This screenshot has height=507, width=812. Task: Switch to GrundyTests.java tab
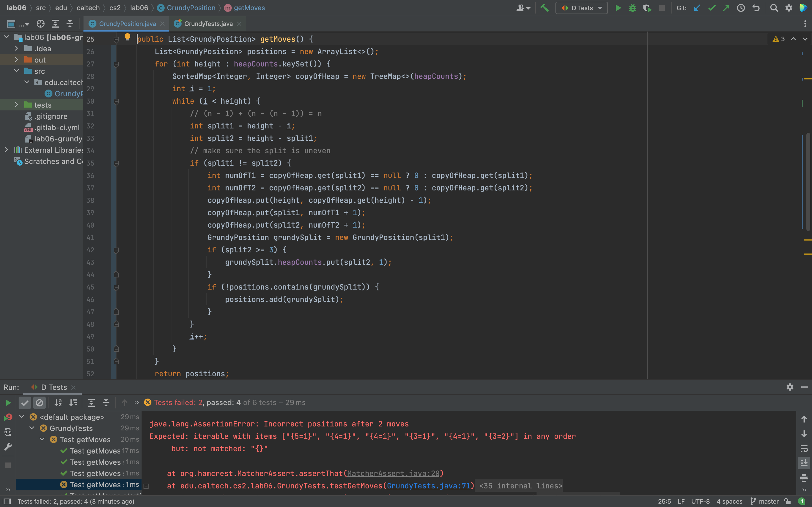[208, 24]
